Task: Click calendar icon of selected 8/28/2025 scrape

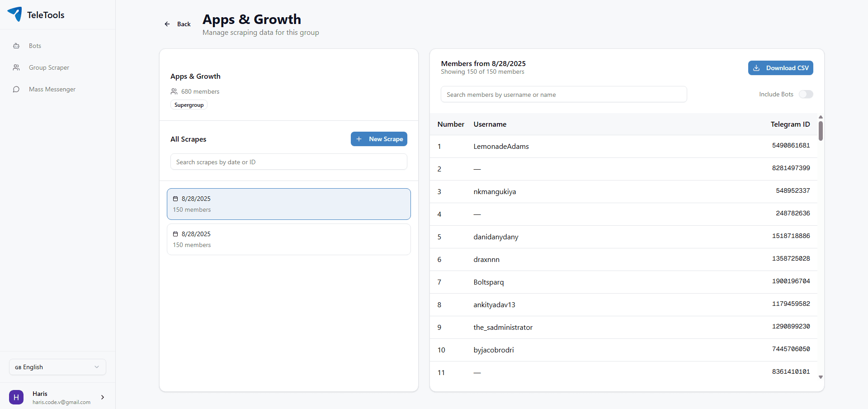Action: pos(175,199)
